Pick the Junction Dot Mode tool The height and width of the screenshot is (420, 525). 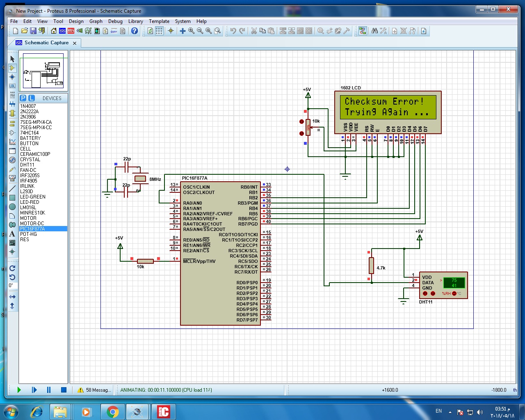click(x=12, y=77)
